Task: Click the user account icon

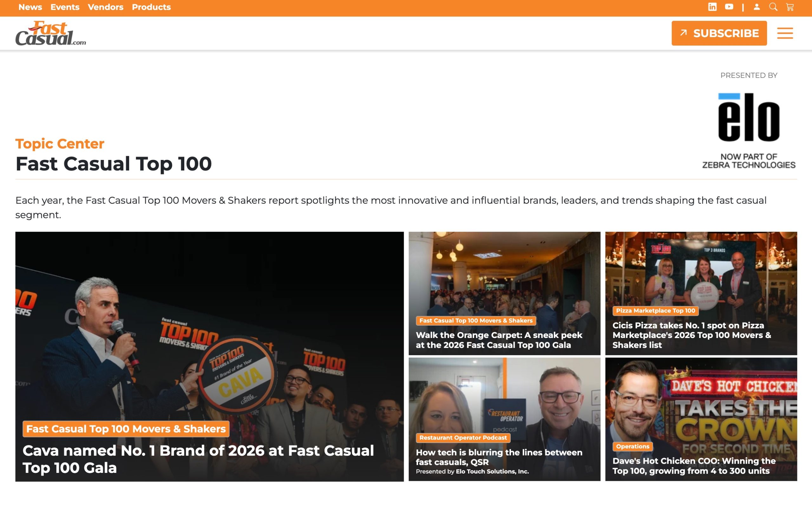Action: click(x=756, y=7)
